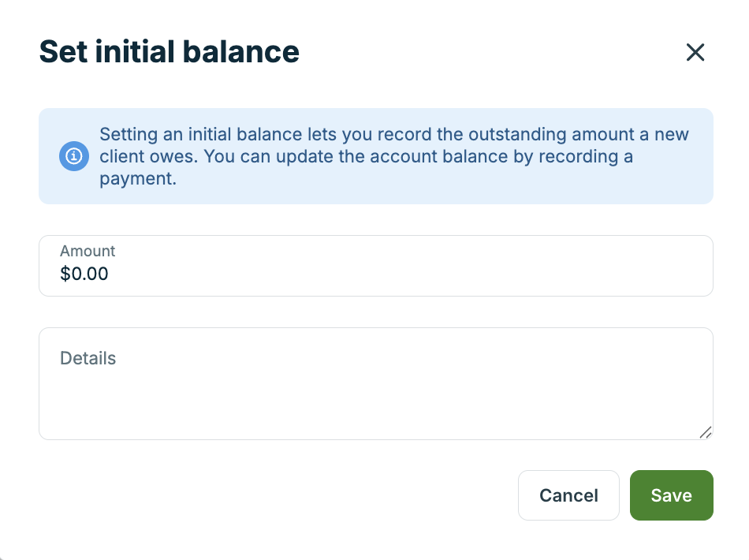The image size is (749, 560).
Task: Click the "Set initial balance" heading
Action: pyautogui.click(x=169, y=52)
